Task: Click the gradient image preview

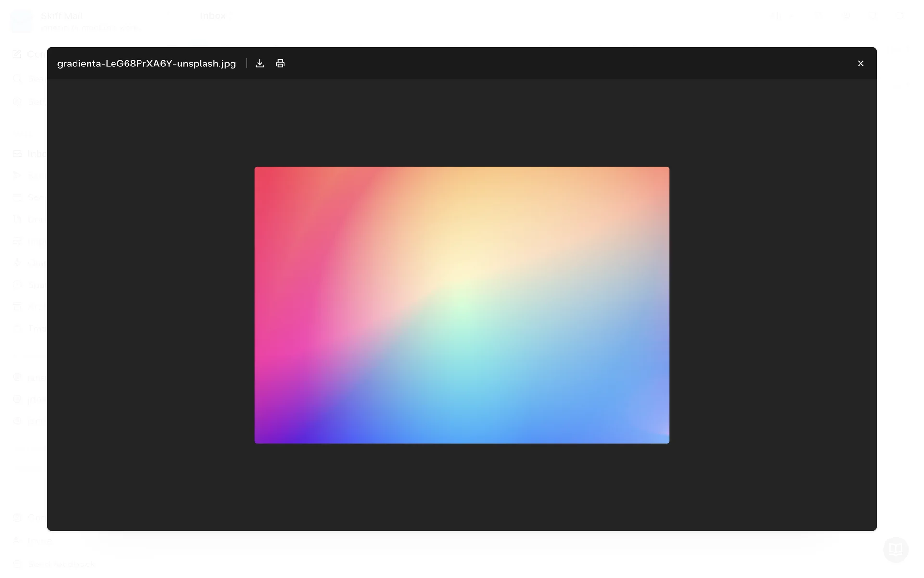Action: click(x=462, y=304)
